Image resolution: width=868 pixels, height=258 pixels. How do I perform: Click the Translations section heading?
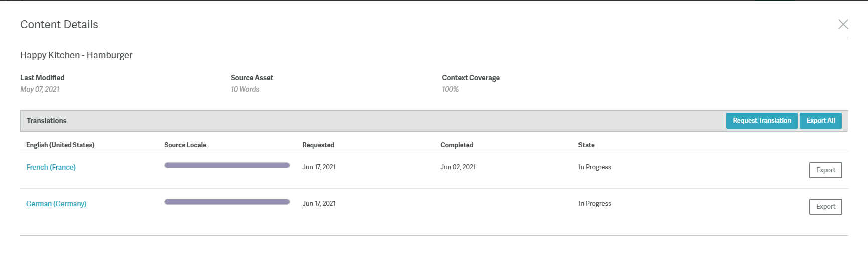47,121
